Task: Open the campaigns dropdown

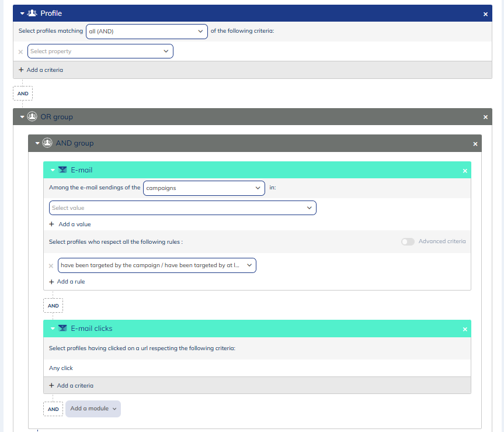Action: 204,188
